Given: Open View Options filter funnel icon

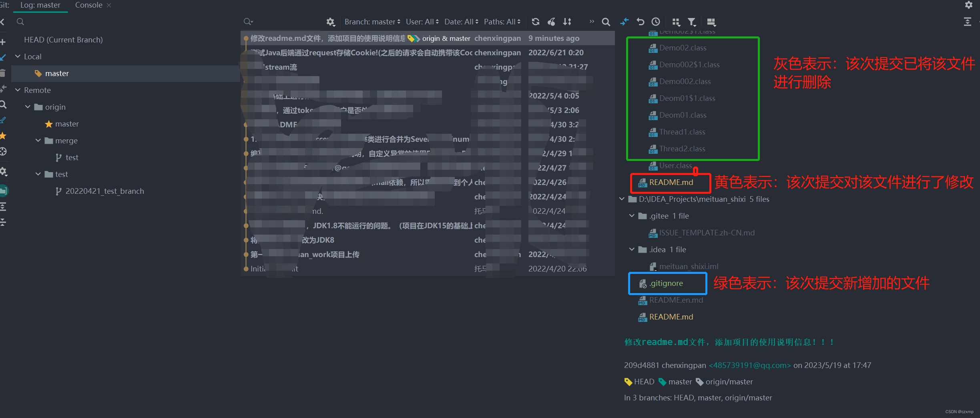Looking at the screenshot, I should (692, 22).
